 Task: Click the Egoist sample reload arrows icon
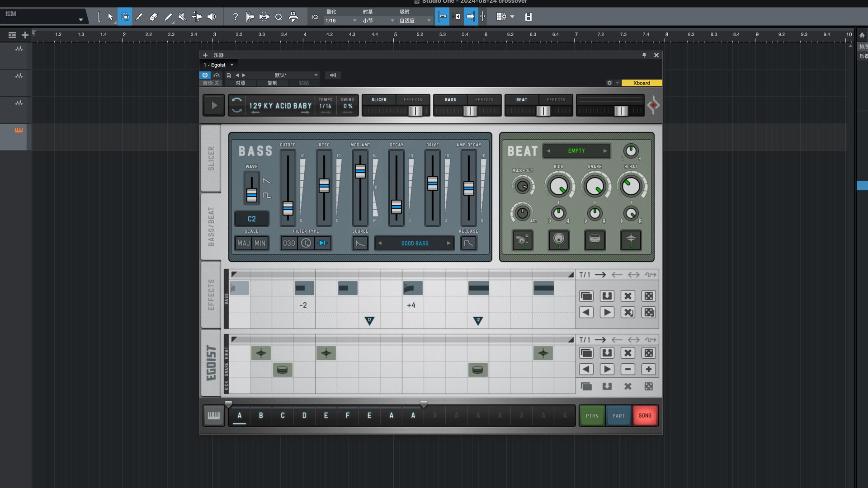(236, 105)
